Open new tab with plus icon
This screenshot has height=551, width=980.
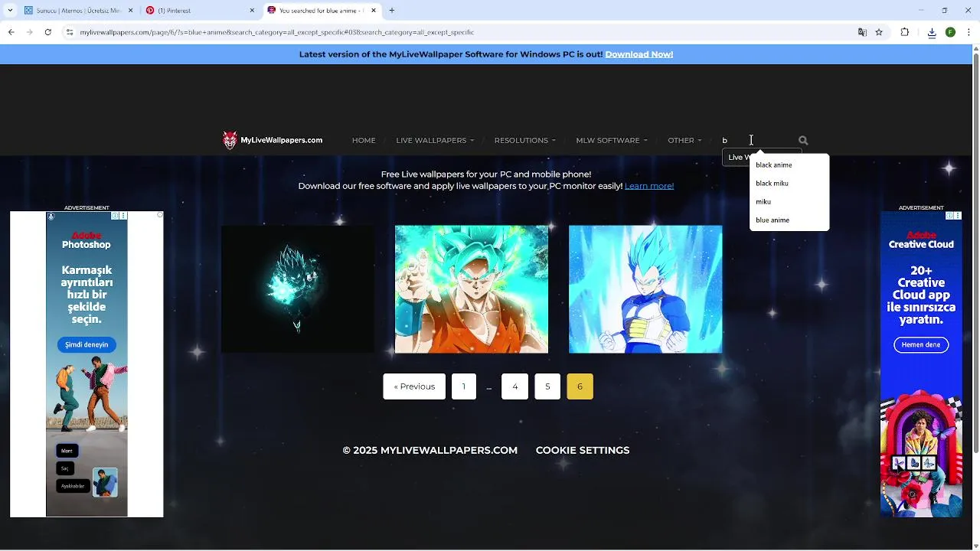392,11
